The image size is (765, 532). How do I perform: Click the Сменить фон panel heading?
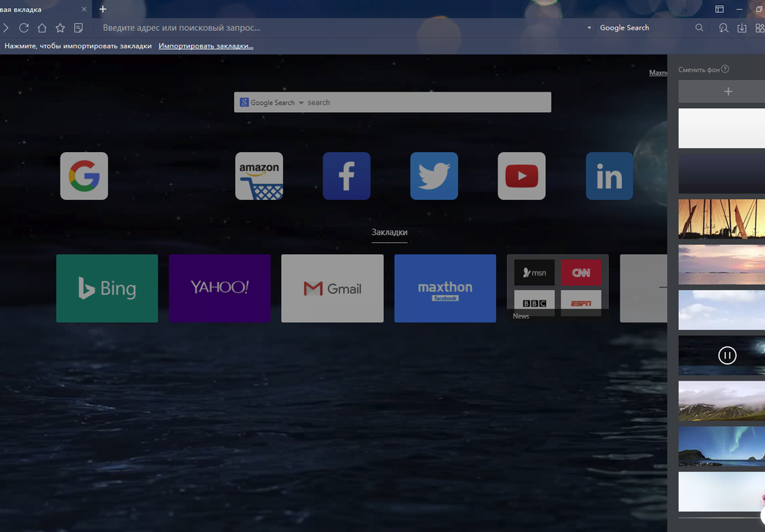click(x=698, y=70)
